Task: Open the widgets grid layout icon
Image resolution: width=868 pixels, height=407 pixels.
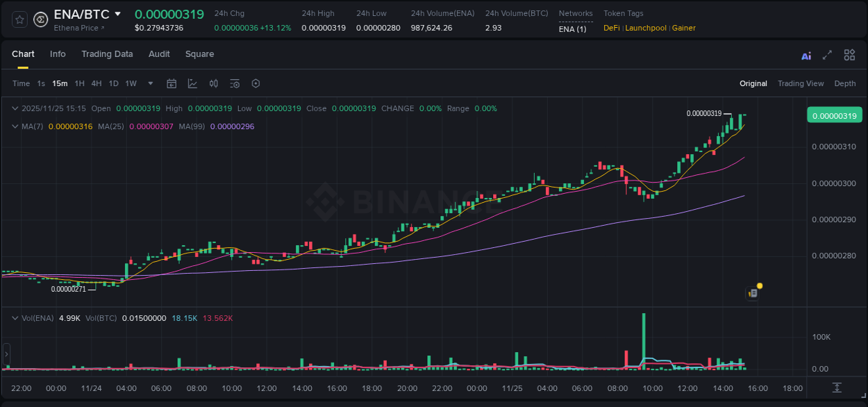Action: coord(849,55)
